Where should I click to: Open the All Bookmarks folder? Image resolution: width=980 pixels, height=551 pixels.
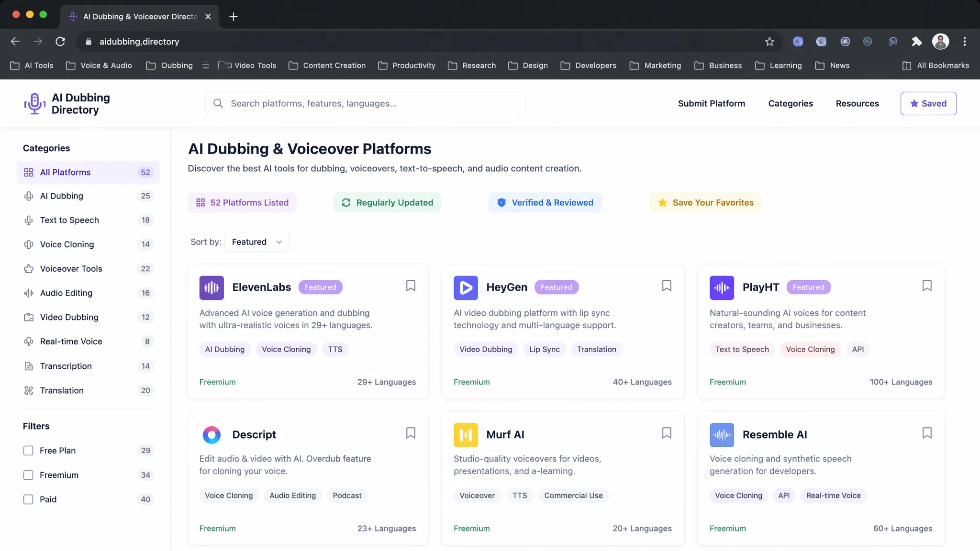tap(936, 66)
